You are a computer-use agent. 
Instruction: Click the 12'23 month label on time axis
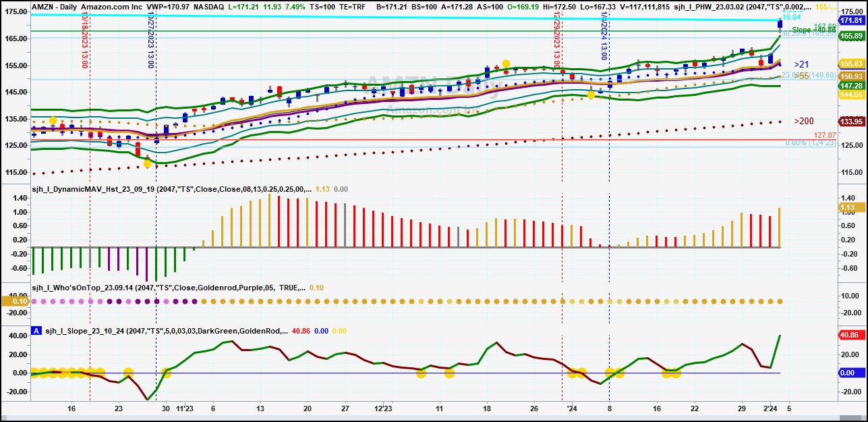383,408
